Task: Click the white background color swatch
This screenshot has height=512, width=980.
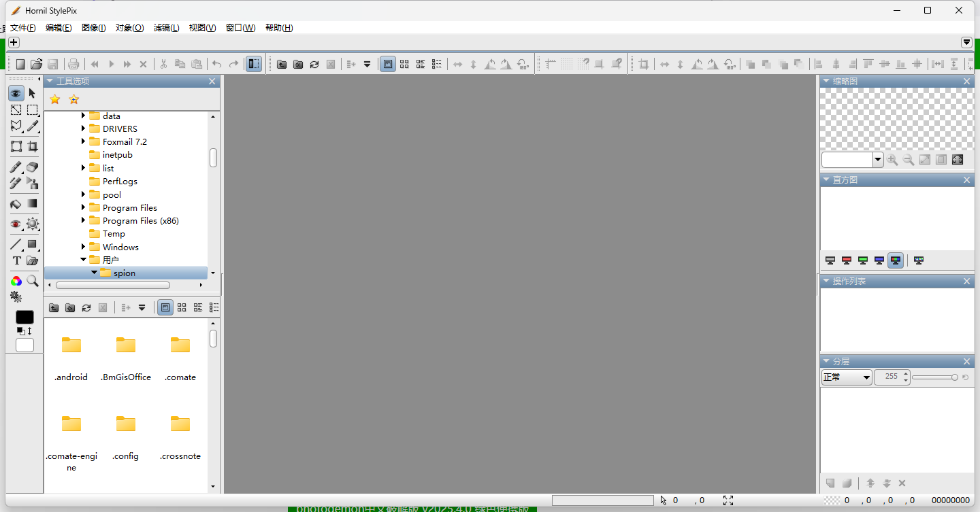Action: [24, 345]
